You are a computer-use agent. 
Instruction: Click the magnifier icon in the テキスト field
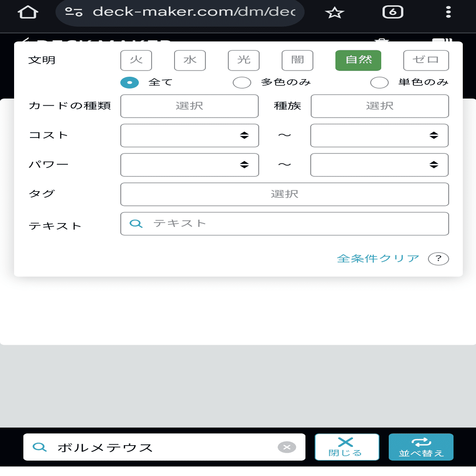[136, 223]
